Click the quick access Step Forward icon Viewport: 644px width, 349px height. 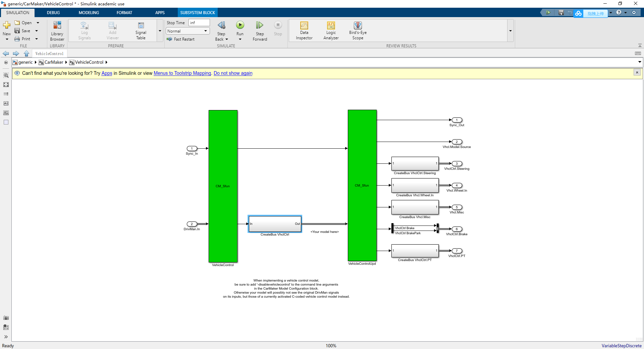548,12
